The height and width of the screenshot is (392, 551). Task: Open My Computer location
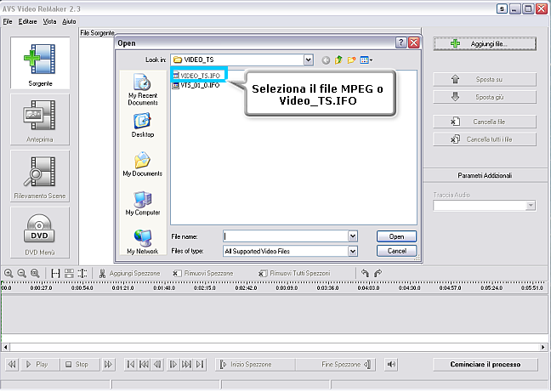(143, 203)
